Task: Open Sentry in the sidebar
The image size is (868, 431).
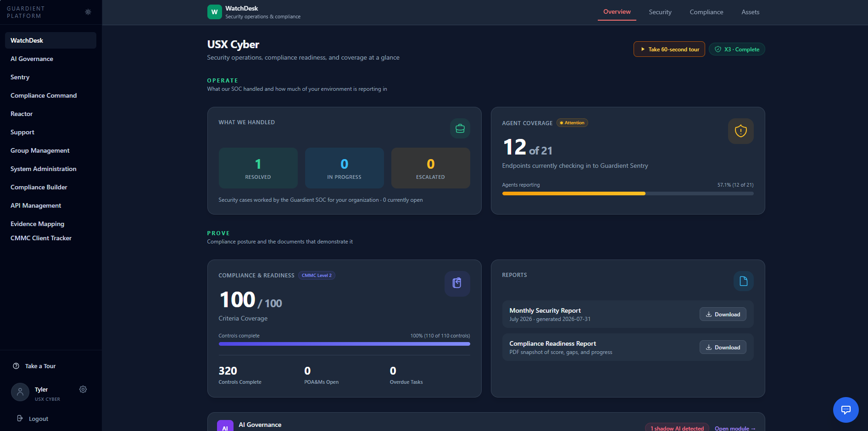Action: (x=50, y=77)
